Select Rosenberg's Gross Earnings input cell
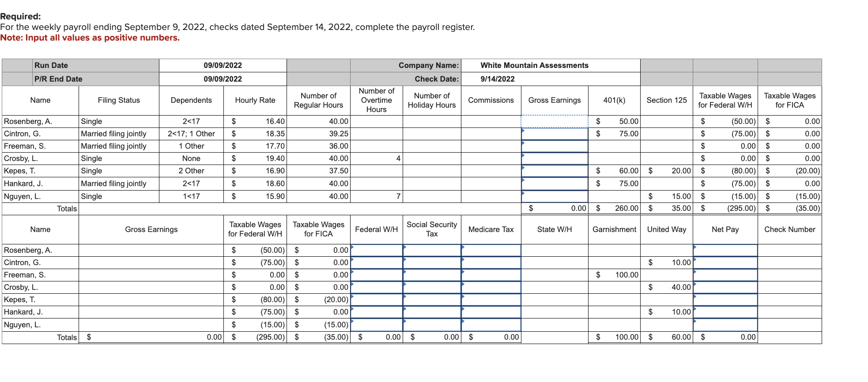Viewport: 868px width, 382px height. point(555,121)
